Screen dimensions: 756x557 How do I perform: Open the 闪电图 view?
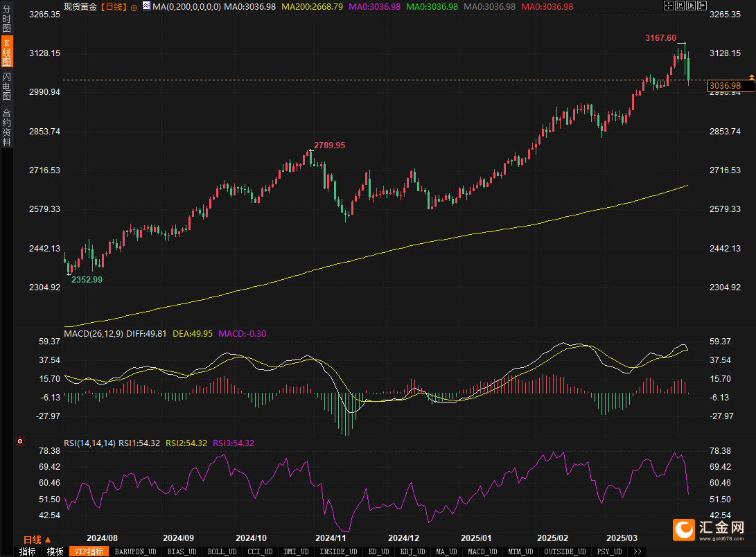7,86
